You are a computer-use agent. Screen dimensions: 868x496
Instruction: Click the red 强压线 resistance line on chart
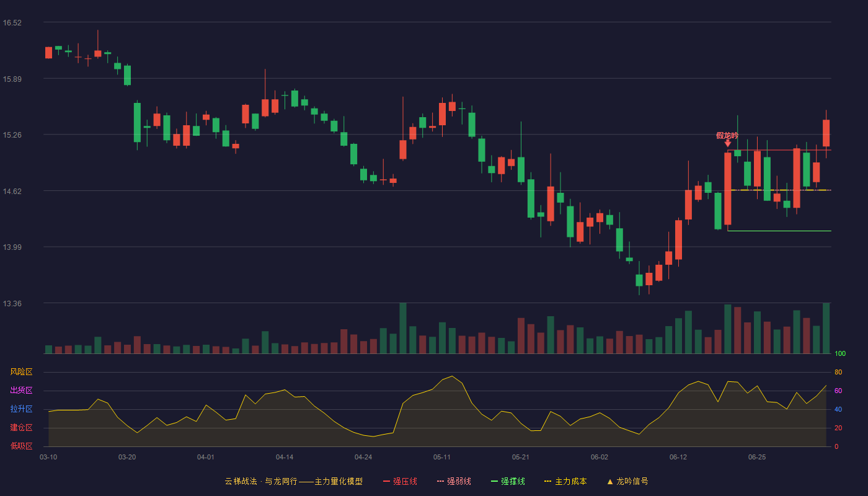click(779, 150)
